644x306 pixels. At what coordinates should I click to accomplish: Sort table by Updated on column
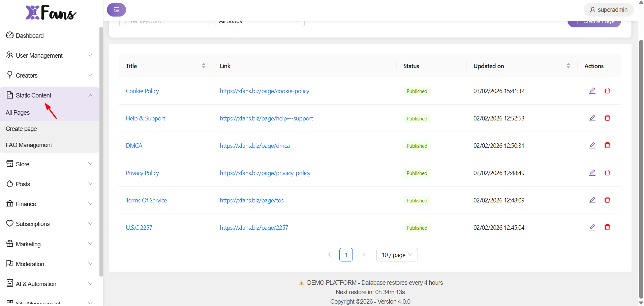(x=568, y=66)
